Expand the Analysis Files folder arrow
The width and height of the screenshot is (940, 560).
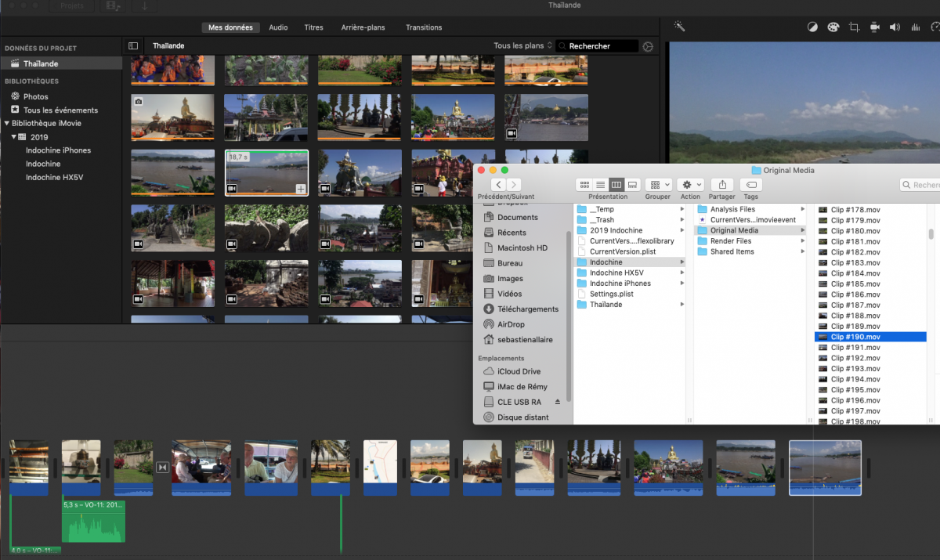(802, 210)
